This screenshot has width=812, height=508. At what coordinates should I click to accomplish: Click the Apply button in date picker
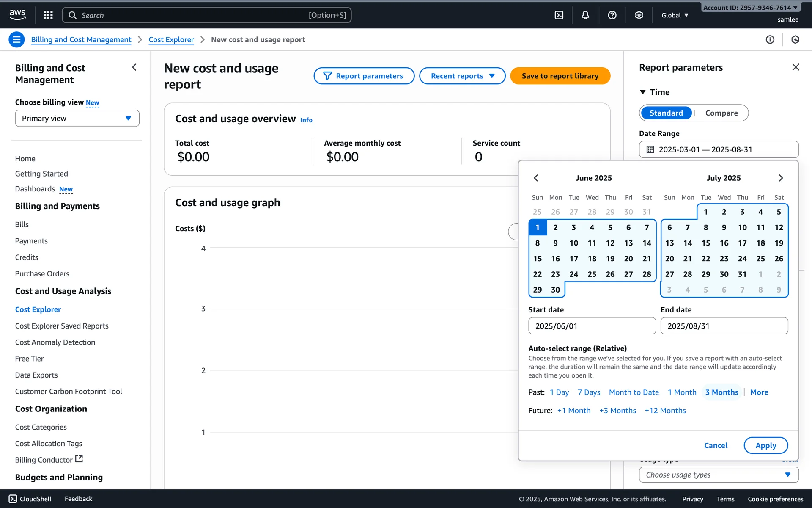[x=765, y=445]
